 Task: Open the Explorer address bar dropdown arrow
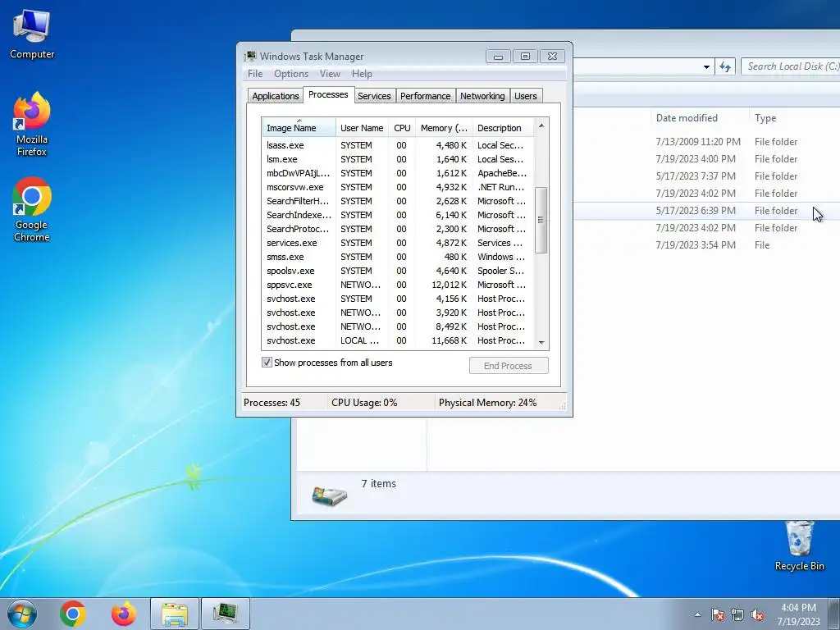[x=706, y=67]
